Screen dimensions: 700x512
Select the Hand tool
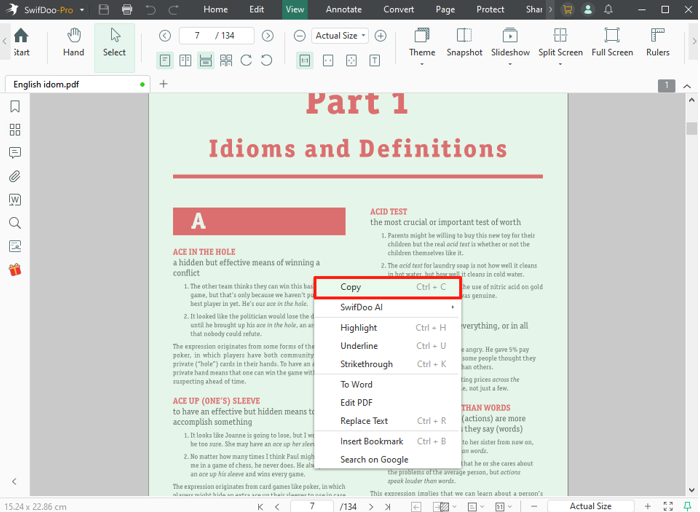click(74, 42)
